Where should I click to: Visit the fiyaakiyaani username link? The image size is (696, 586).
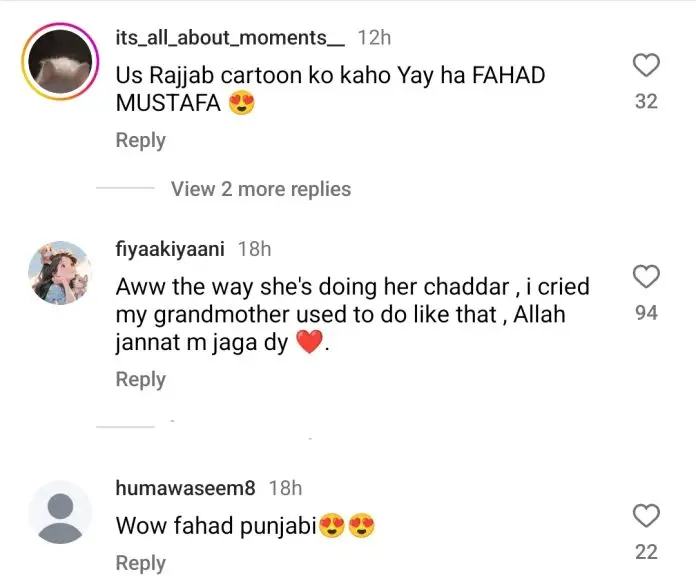pyautogui.click(x=170, y=249)
